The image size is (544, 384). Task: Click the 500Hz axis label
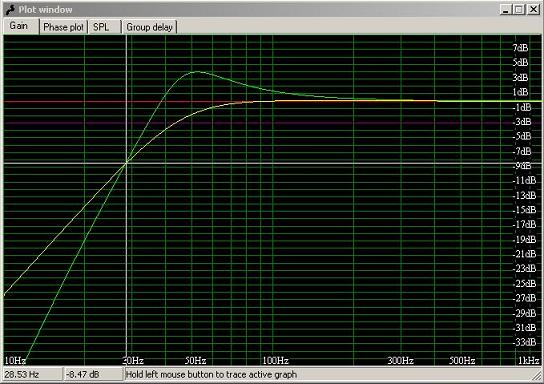462,360
